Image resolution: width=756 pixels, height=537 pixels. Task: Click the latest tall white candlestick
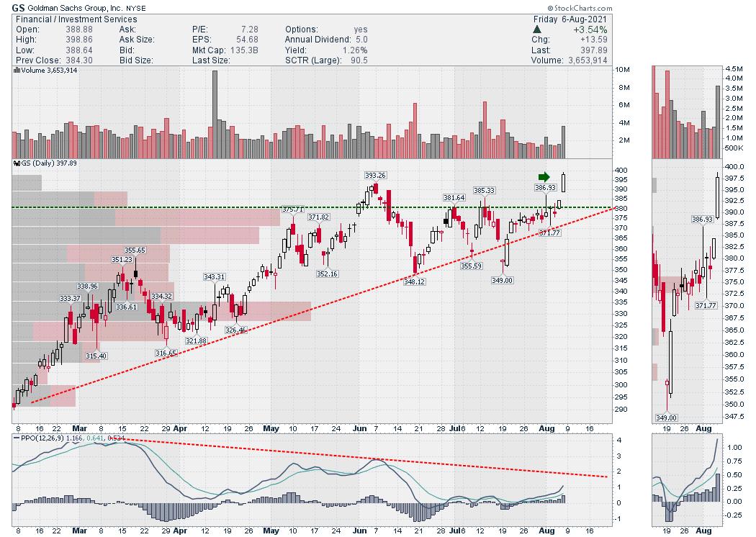[x=564, y=183]
